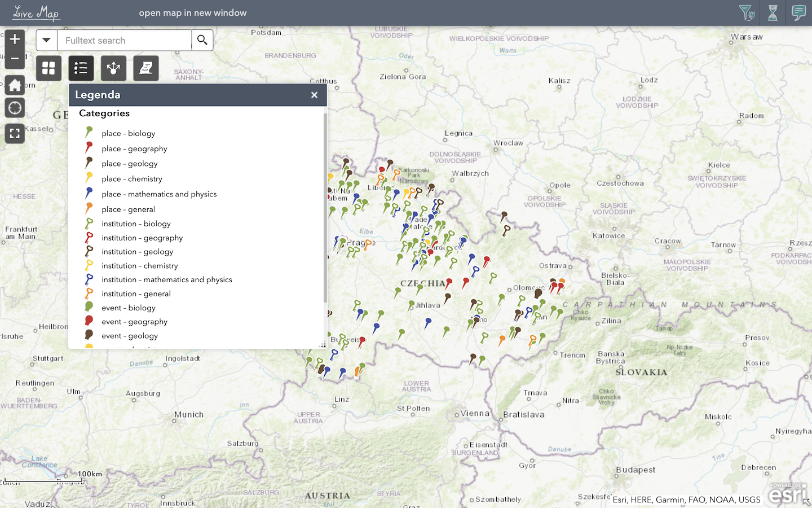This screenshot has height=508, width=812.
Task: Zoom out of the map
Action: [x=15, y=58]
